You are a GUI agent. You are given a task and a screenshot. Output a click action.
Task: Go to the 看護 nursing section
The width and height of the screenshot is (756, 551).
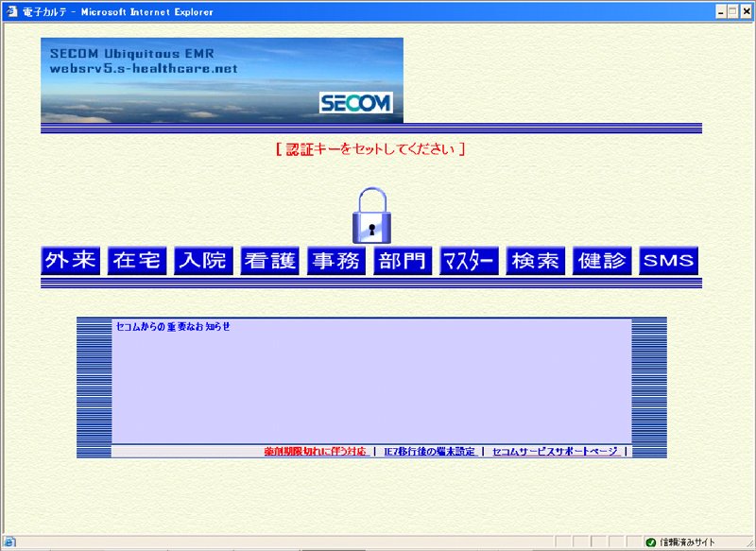tap(270, 261)
